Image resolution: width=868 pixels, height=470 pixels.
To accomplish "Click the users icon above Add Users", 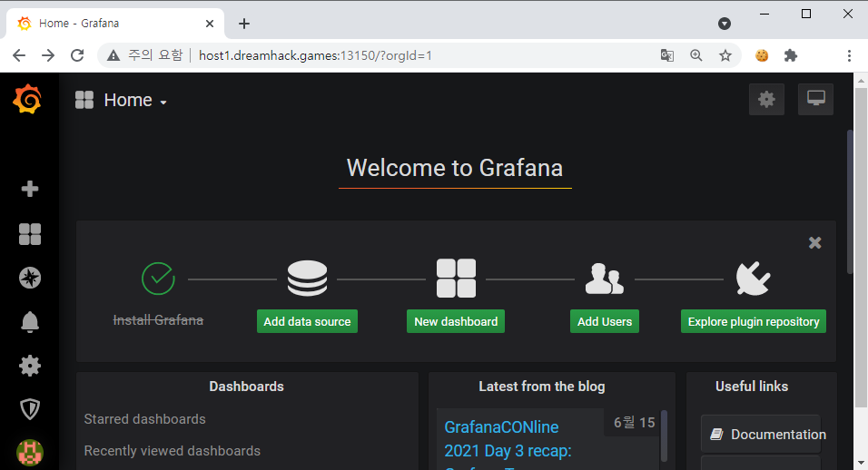I will [x=605, y=279].
